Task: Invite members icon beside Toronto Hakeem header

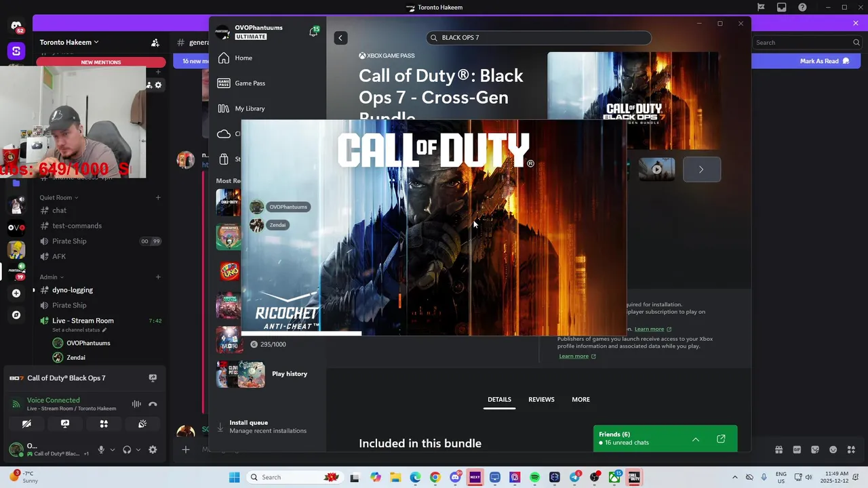Action: pos(155,42)
